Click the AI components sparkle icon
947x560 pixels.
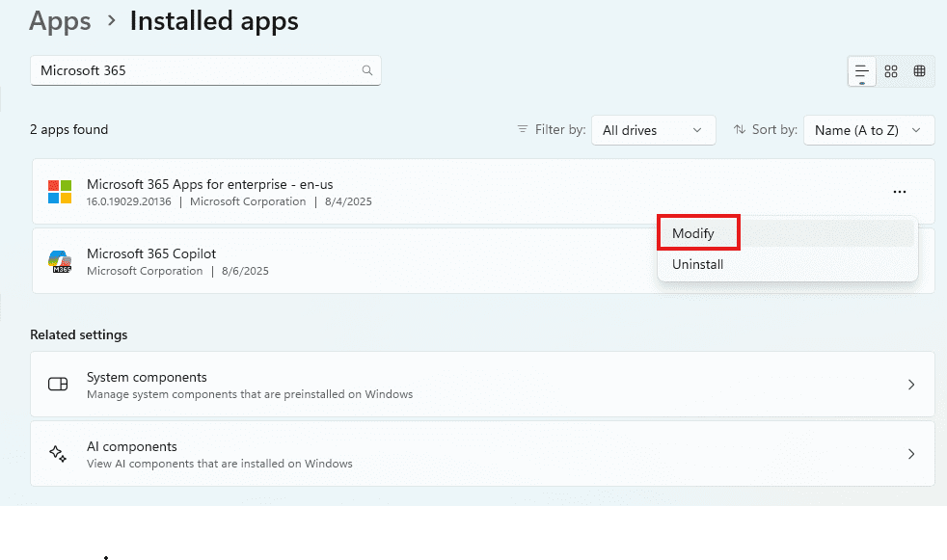coord(58,454)
